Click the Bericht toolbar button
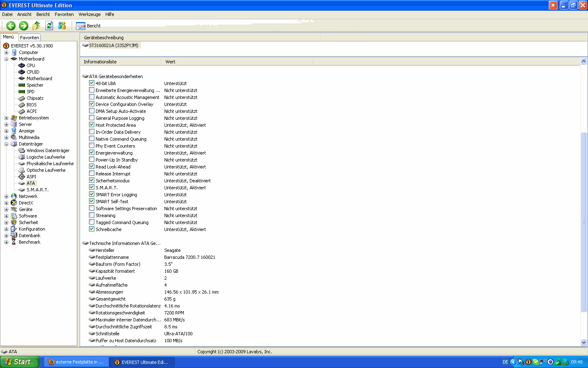 click(x=89, y=26)
